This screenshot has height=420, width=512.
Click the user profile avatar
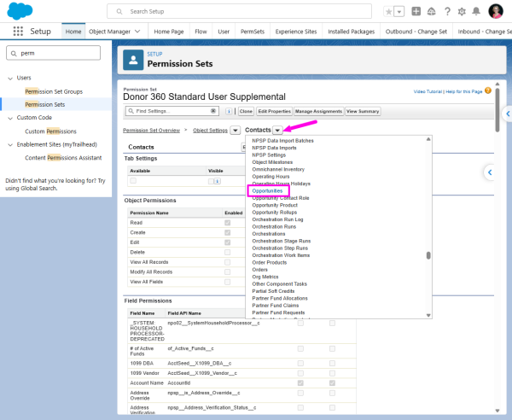tap(495, 11)
